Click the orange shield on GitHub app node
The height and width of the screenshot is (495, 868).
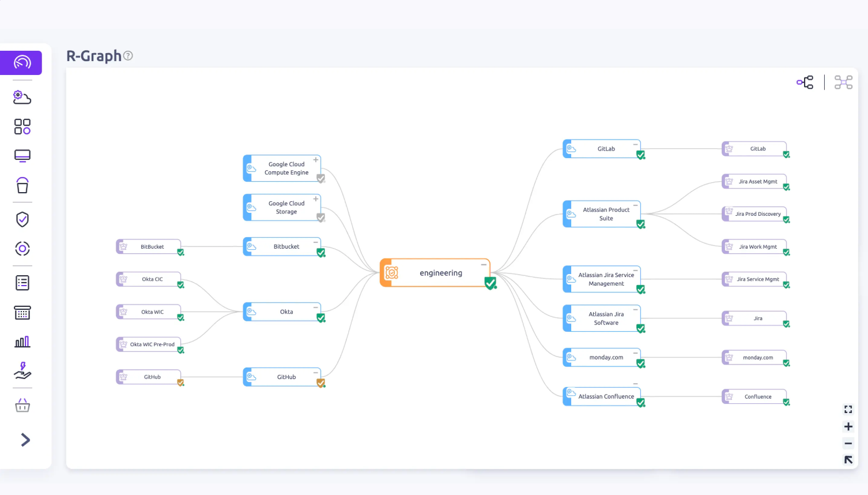[x=321, y=382]
